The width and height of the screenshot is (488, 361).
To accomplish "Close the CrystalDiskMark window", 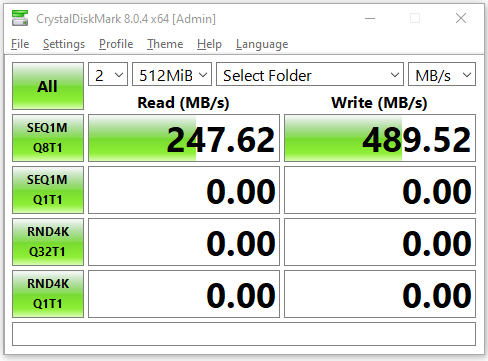I will (x=461, y=18).
